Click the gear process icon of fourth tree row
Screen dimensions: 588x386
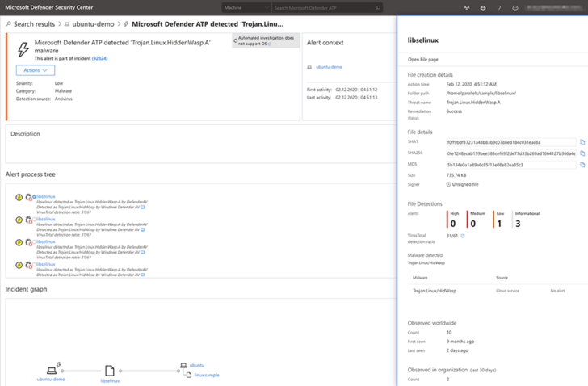click(28, 265)
